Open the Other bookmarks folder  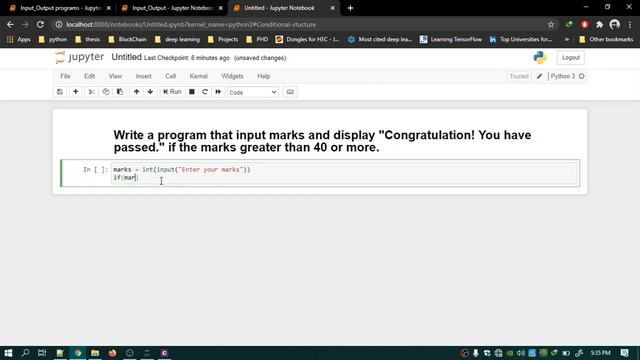(606, 40)
